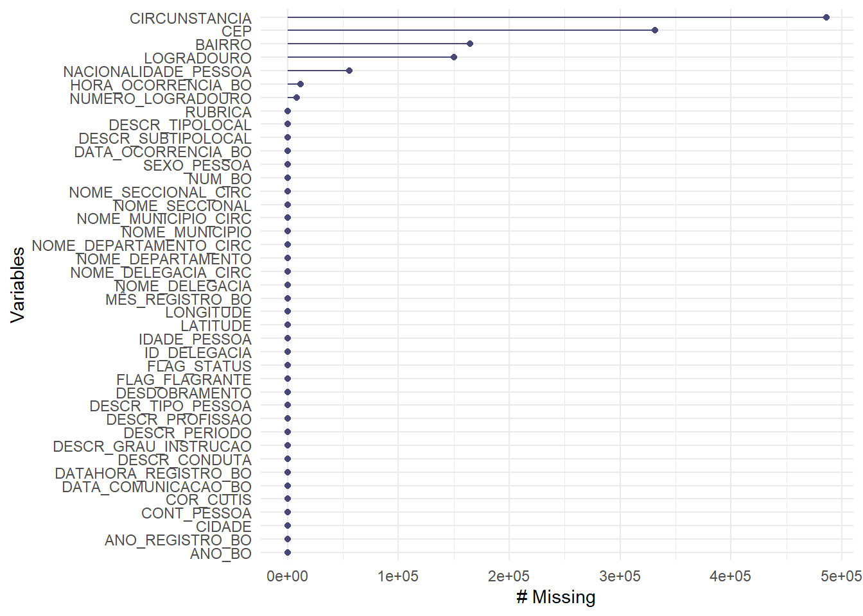
Task: Click the ID_DELEGACIA label
Action: point(198,353)
